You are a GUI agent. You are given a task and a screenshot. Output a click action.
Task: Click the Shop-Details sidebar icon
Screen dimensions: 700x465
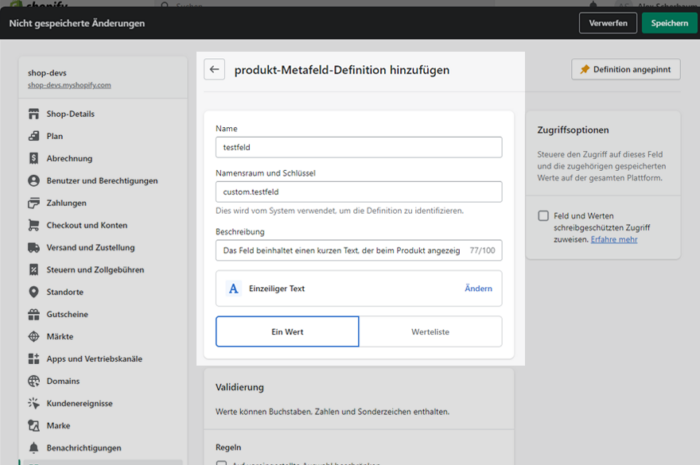[x=34, y=114]
